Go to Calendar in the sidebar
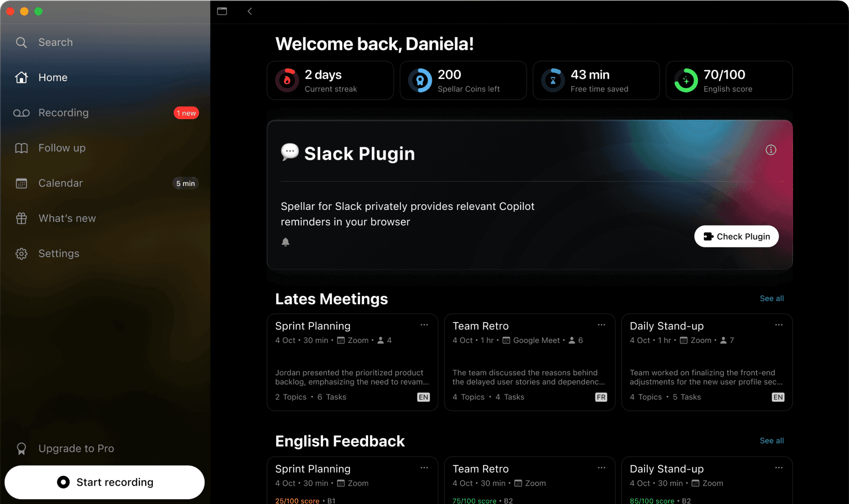Screen dimensions: 849x504 (60, 183)
